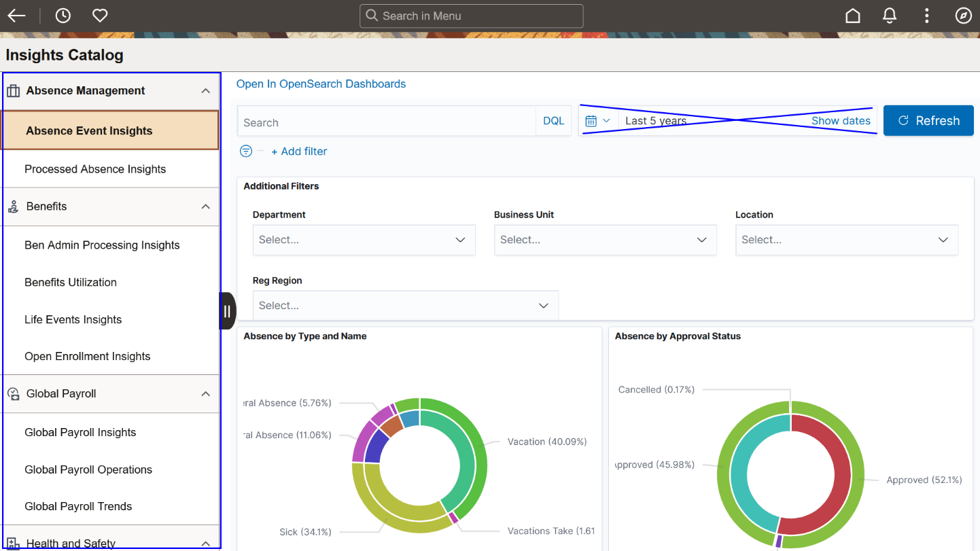Click the circular filter options icon

tap(246, 151)
